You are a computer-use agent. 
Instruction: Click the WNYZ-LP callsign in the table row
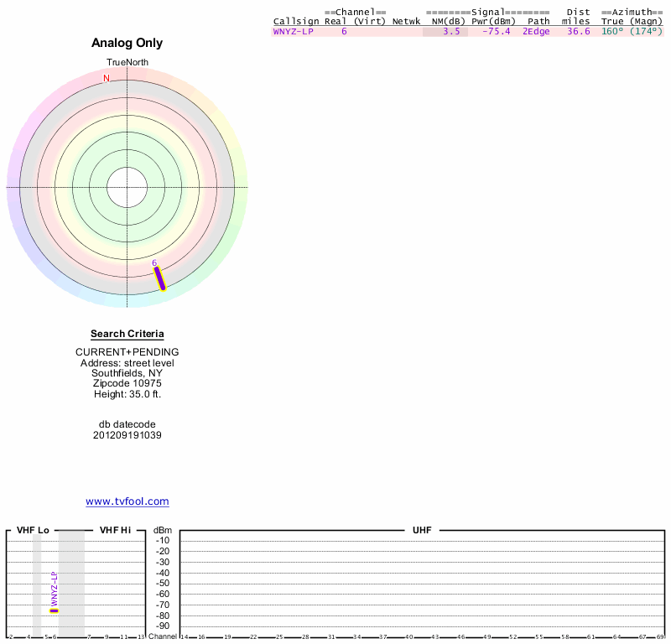[293, 31]
